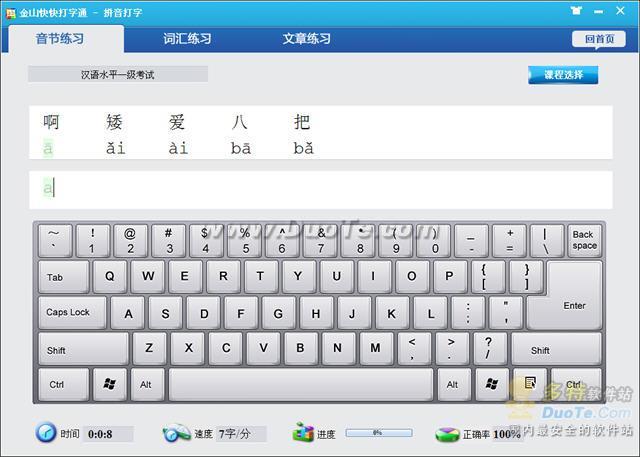
Task: Open the 词汇练习 tab
Action: click(x=187, y=39)
